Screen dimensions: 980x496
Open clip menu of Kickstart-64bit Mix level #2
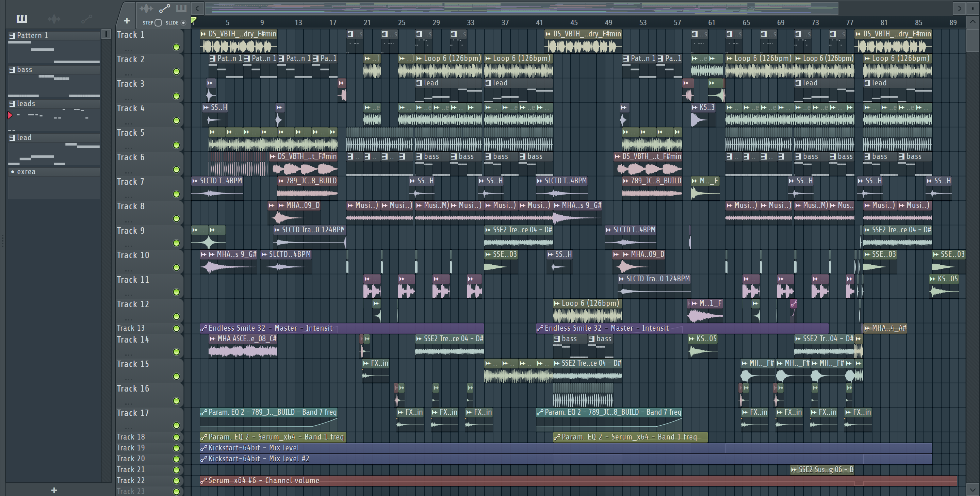coord(204,459)
